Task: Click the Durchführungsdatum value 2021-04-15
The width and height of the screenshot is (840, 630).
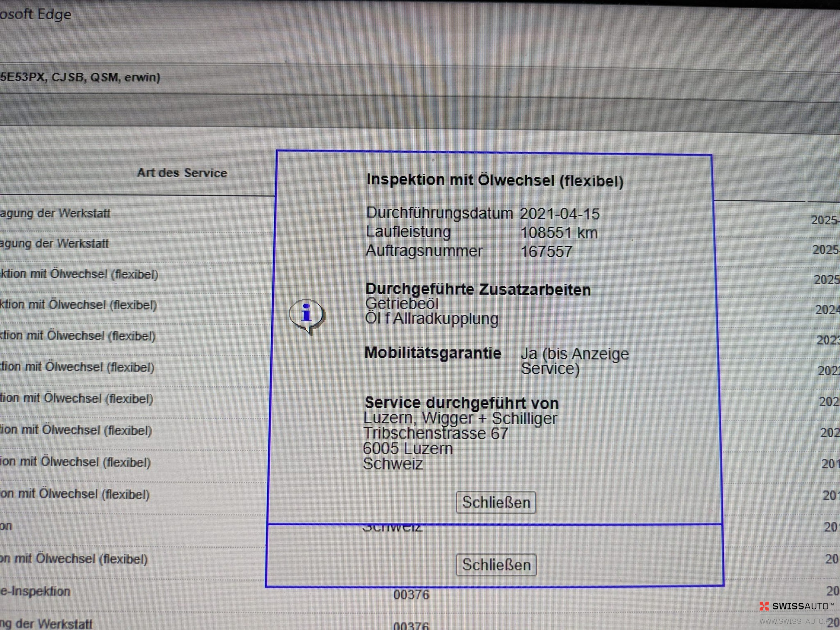Action: (559, 214)
